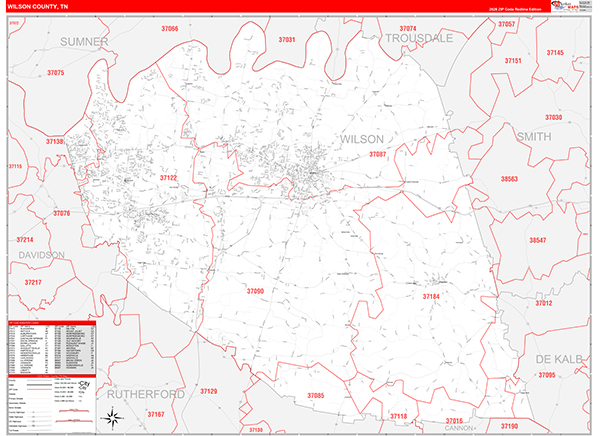Select ZIP code 37151 label
Image resolution: width=600 pixels, height=436 pixels.
pyautogui.click(x=513, y=61)
